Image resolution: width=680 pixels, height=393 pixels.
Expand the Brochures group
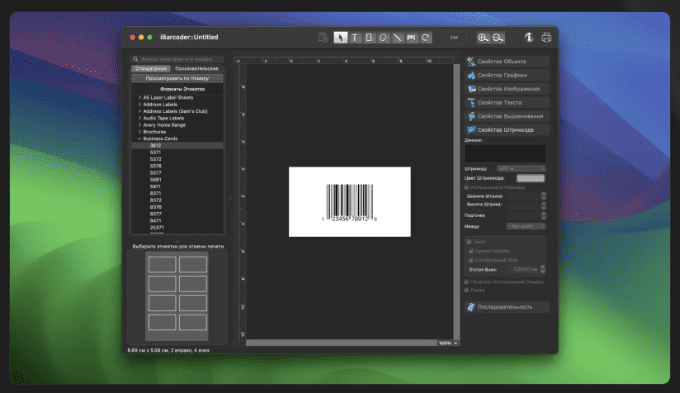140,132
